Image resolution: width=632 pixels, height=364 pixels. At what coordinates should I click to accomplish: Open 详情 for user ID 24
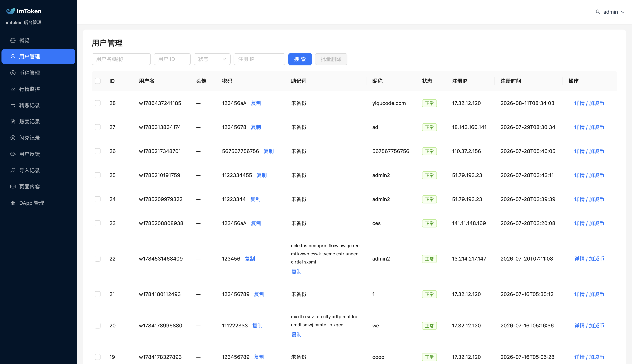click(579, 199)
